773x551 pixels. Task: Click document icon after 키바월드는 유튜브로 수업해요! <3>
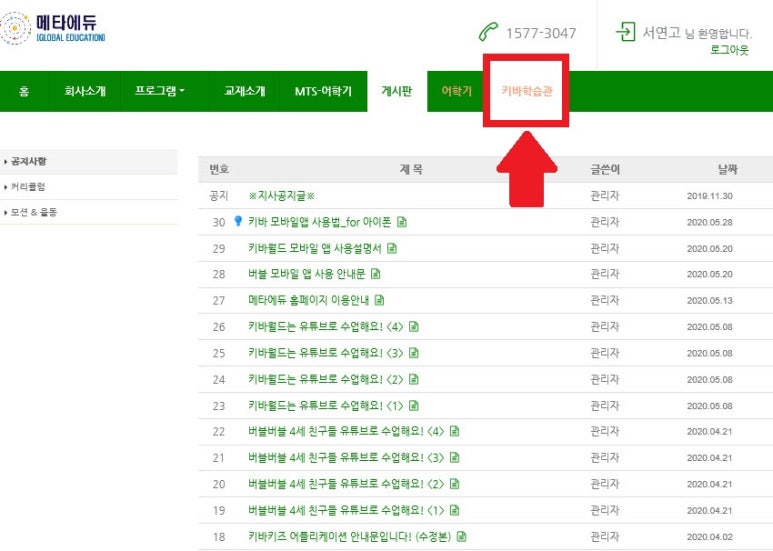[414, 353]
